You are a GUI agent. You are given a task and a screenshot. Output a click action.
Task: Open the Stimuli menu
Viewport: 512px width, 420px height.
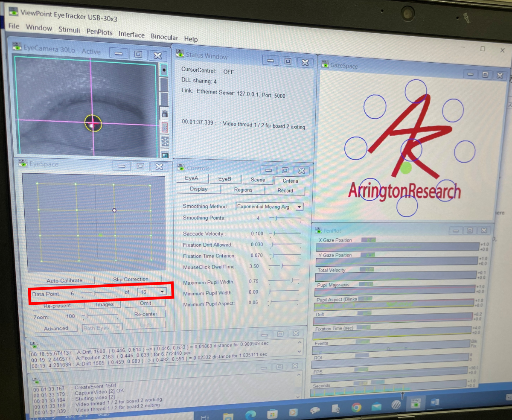click(x=69, y=30)
